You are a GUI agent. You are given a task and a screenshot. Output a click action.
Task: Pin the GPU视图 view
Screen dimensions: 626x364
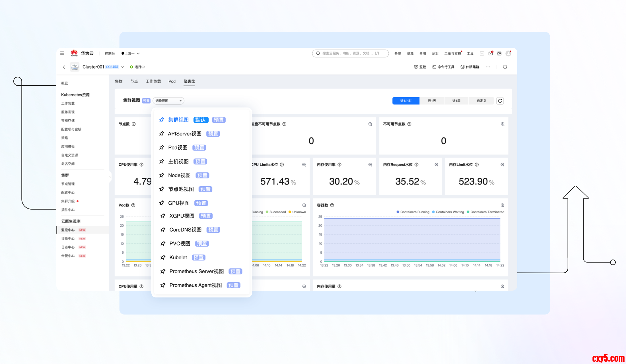point(162,203)
